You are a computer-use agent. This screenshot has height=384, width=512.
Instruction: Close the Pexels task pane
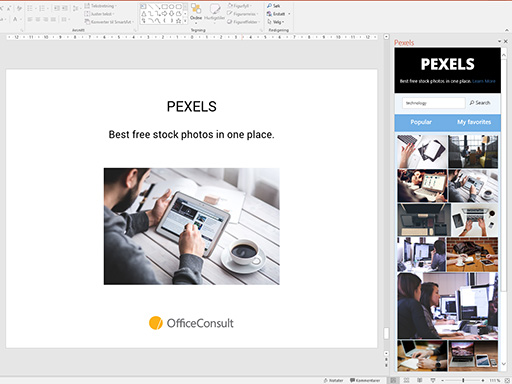[506, 41]
